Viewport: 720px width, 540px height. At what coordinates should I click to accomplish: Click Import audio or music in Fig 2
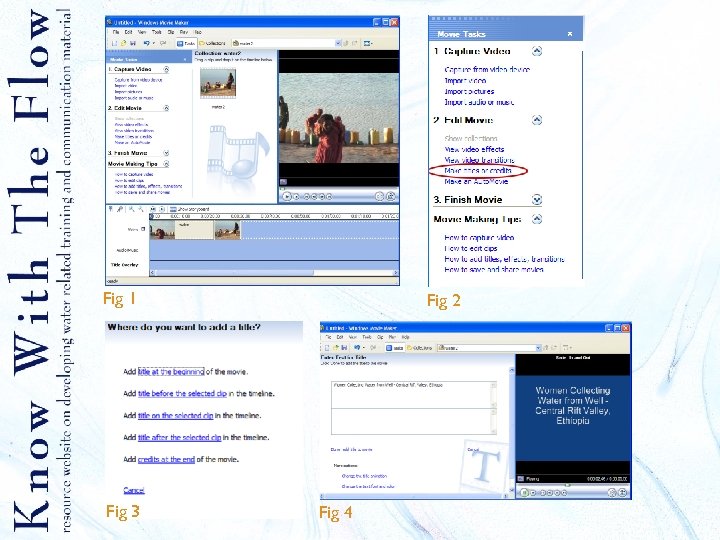pos(479,102)
